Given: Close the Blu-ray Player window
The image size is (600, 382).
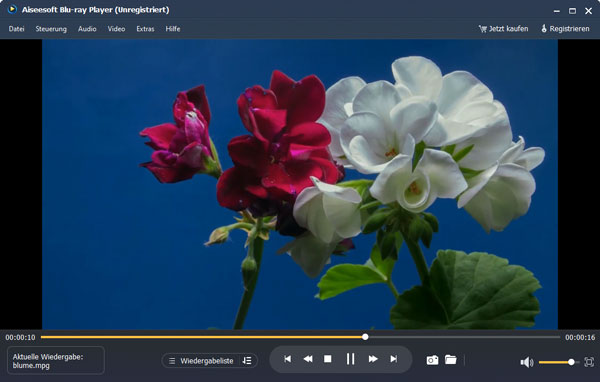Looking at the screenshot, I should click(x=589, y=11).
